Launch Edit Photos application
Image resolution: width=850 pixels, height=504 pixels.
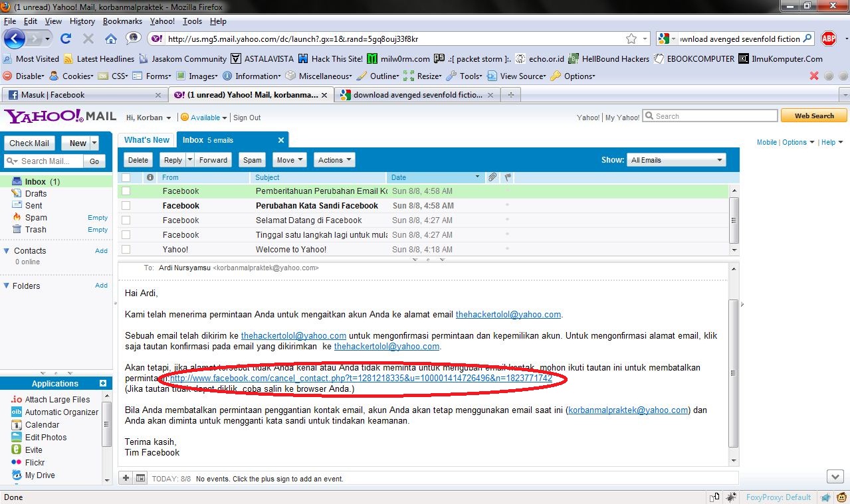pyautogui.click(x=46, y=437)
